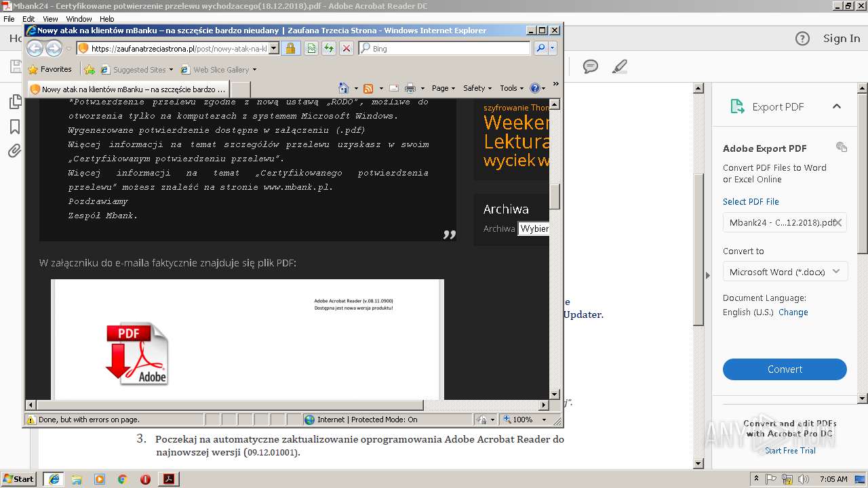
Task: Open Acrobat File menu
Action: 9,19
